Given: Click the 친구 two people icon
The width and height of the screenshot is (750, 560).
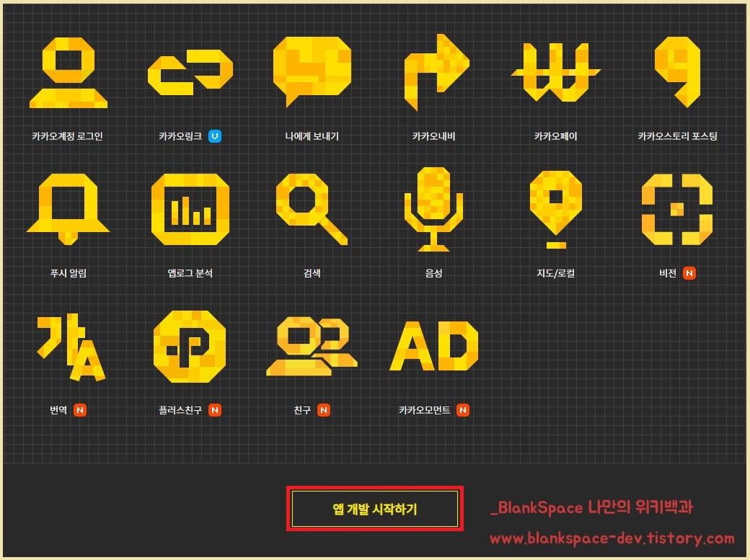Looking at the screenshot, I should tap(312, 346).
